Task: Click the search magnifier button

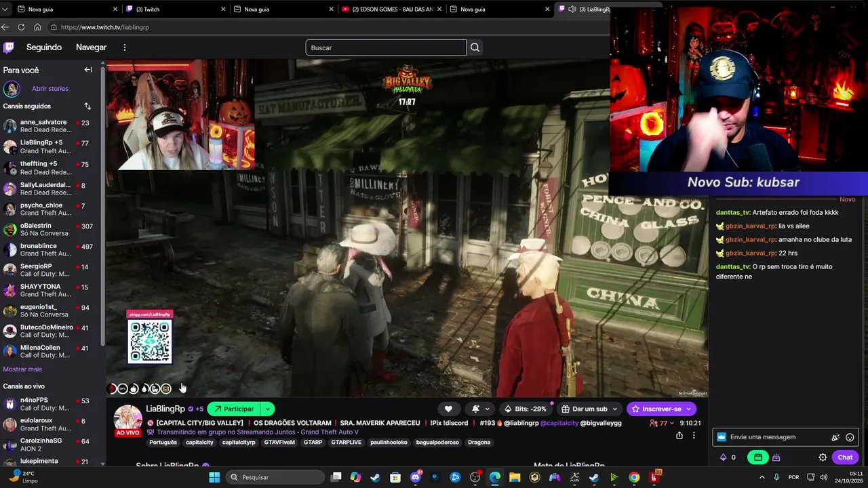Action: 475,47
